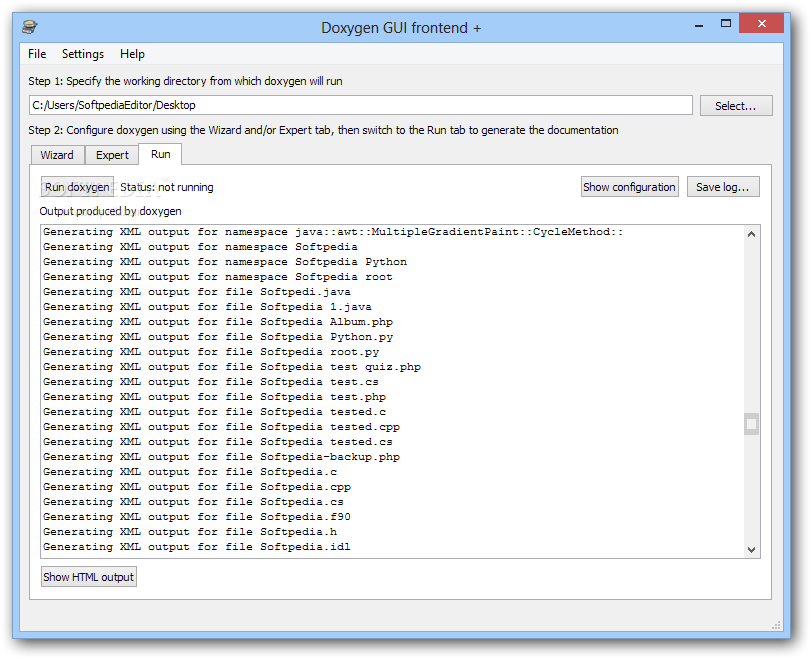
Task: Maximize the Doxygen GUI frontend window
Action: click(x=726, y=24)
